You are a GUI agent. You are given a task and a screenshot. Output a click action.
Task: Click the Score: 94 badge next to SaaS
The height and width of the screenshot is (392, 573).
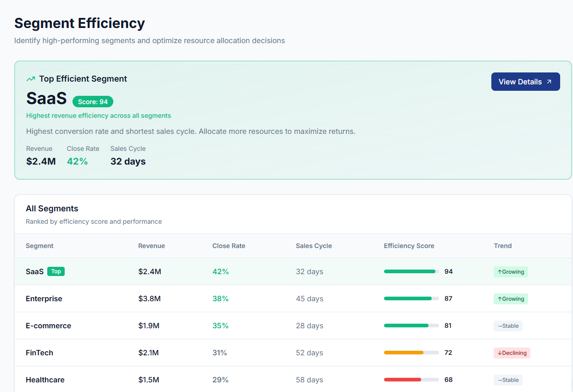(x=93, y=101)
